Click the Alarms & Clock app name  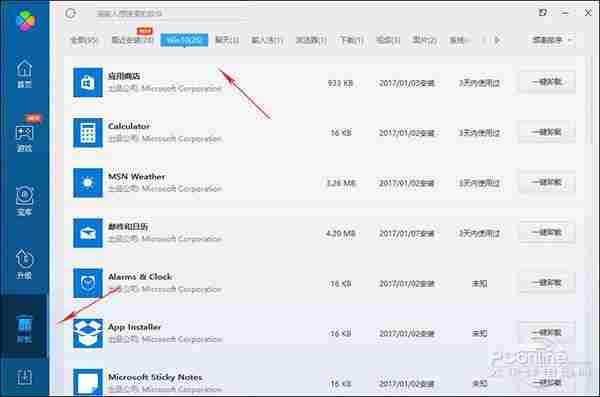tap(140, 276)
